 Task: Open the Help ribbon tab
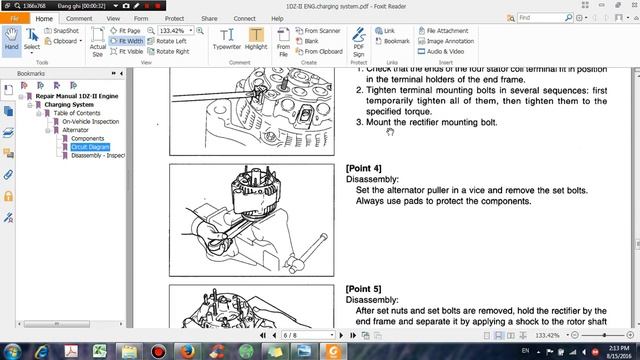277,18
